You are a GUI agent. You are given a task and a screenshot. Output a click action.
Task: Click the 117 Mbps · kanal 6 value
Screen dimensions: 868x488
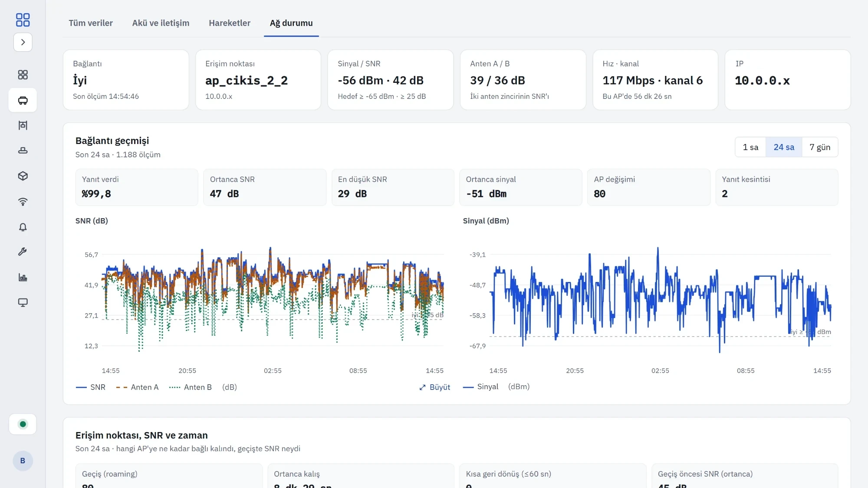pyautogui.click(x=652, y=80)
